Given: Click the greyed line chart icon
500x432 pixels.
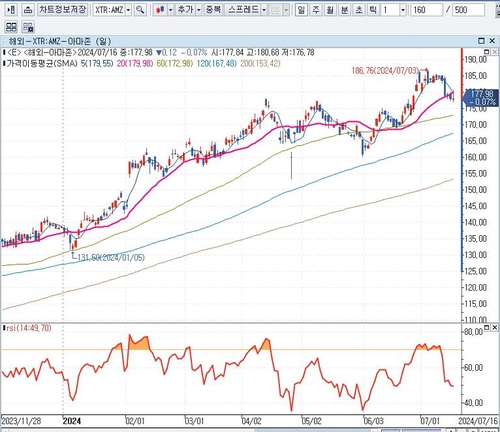Looking at the screenshot, I should (x=276, y=10).
